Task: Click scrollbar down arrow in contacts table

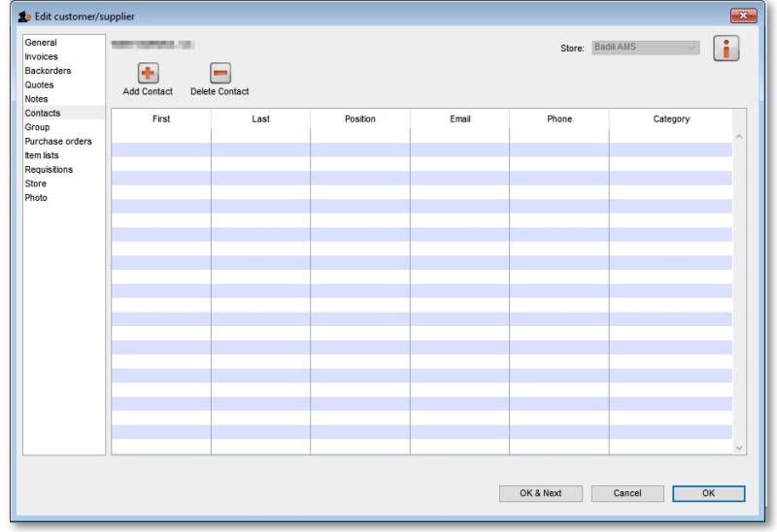Action: point(739,448)
